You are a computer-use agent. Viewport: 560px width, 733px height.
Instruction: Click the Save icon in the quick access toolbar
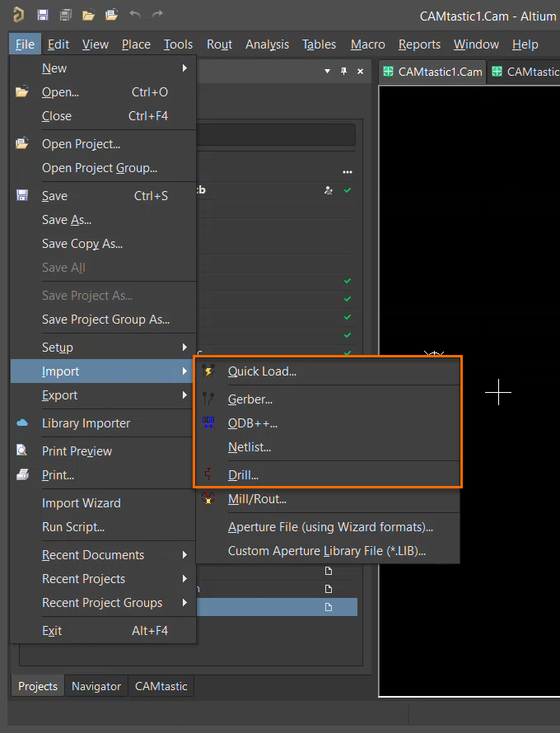(43, 15)
